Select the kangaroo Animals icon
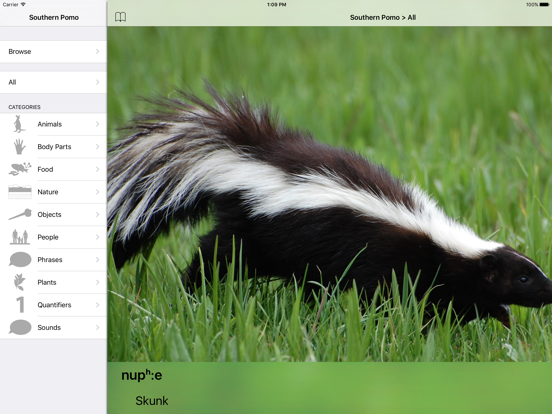The height and width of the screenshot is (414, 552). pos(19,124)
